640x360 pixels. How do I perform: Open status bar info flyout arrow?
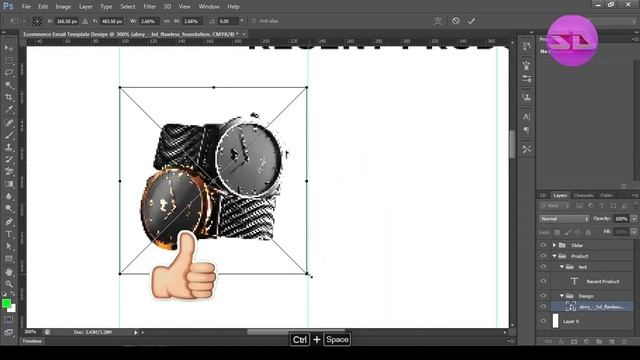[x=136, y=332]
